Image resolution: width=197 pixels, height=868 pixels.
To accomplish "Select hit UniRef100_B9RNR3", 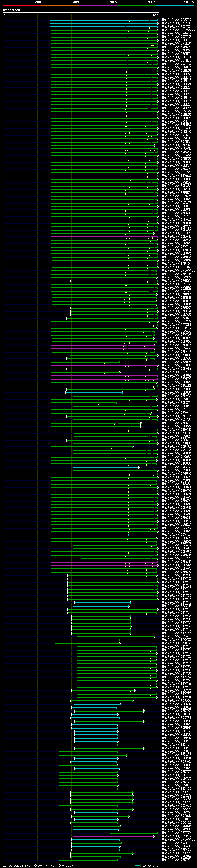I will point(177,118).
